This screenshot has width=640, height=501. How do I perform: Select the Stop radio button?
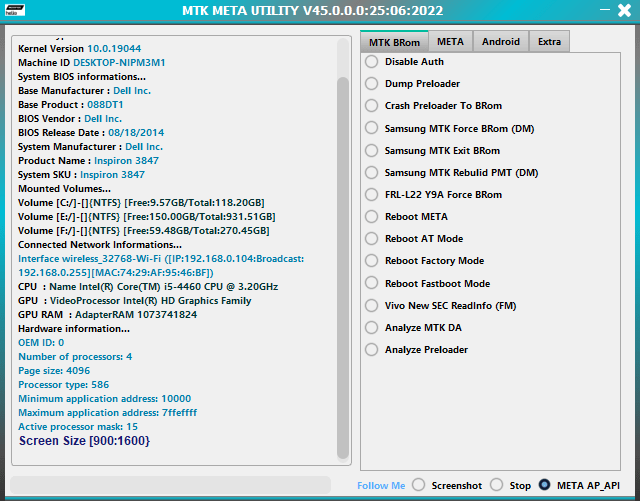coord(510,485)
